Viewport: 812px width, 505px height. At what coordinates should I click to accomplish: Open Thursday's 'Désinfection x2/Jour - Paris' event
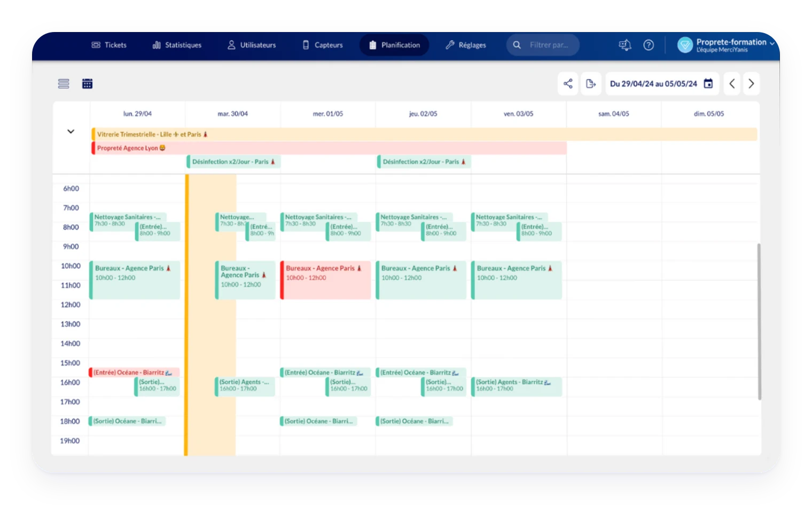[424, 162]
